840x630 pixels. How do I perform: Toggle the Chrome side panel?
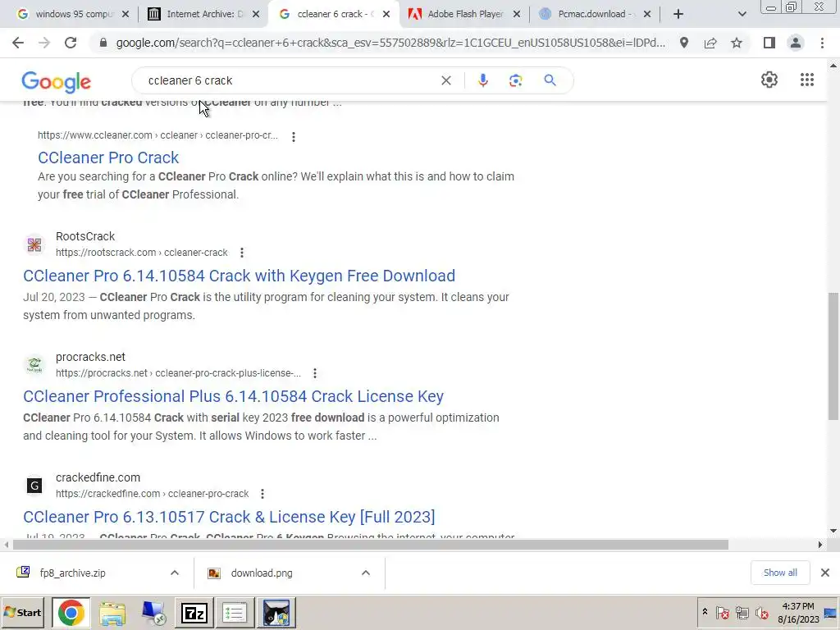[769, 43]
